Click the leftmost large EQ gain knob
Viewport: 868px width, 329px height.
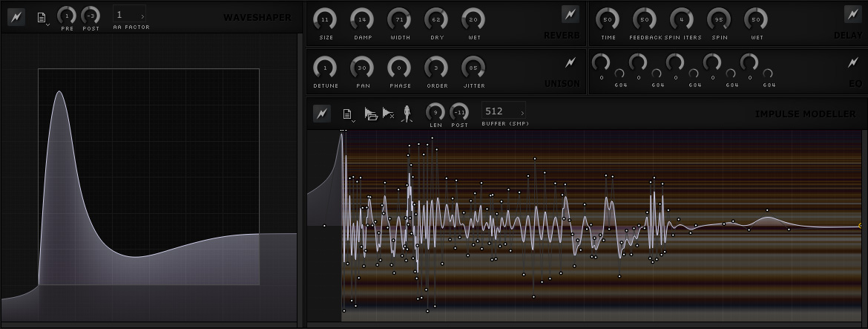pos(601,62)
